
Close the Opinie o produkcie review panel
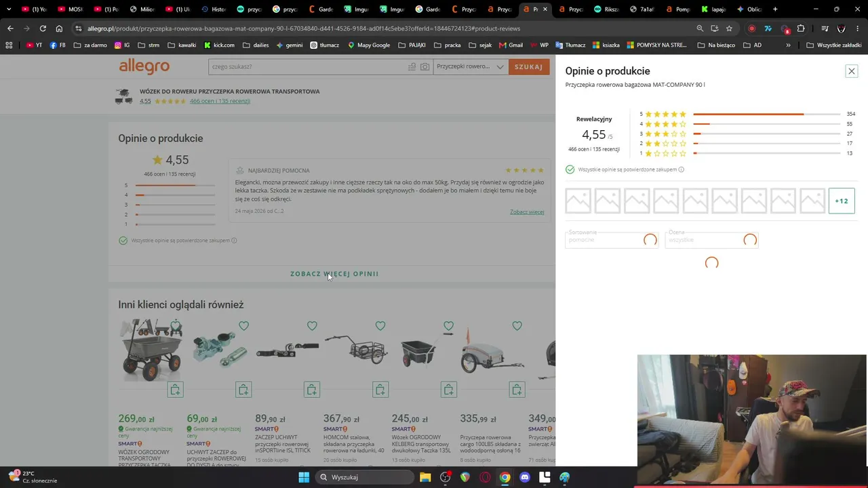[852, 71]
